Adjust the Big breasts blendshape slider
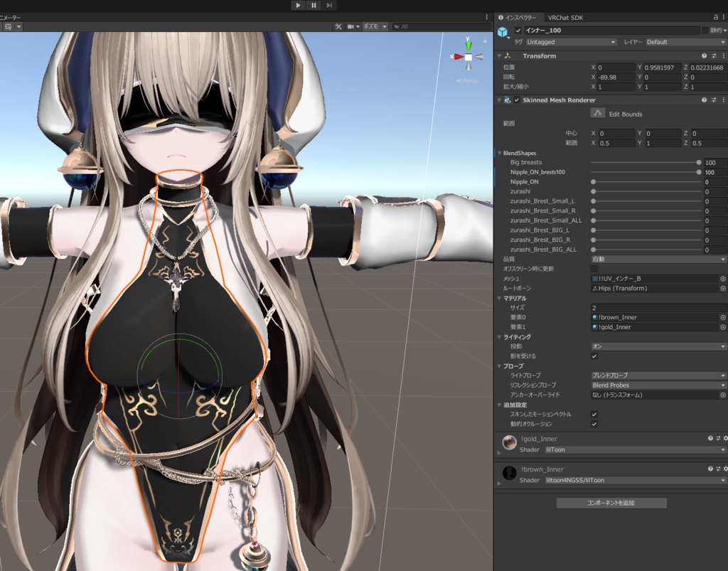Screen dimensions: 728x571 tap(646, 162)
